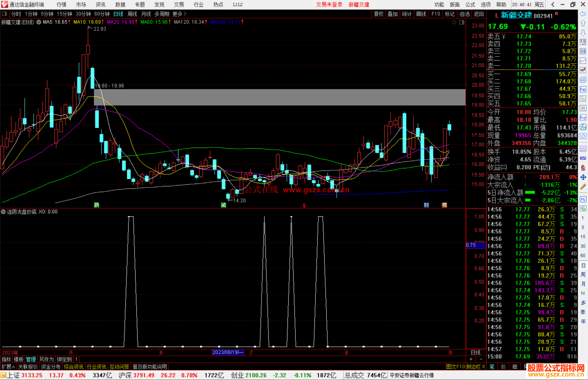Toggle the panel layout icon before 分时

4,14
